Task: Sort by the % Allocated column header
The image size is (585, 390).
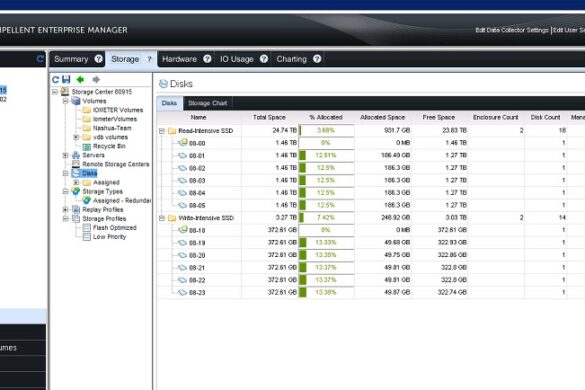Action: [x=326, y=117]
